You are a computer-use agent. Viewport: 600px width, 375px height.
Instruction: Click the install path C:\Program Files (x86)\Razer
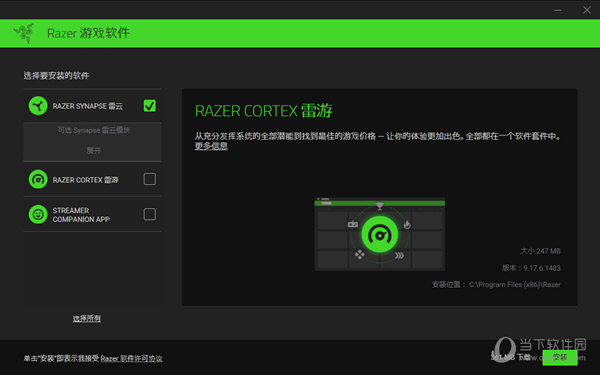point(515,285)
